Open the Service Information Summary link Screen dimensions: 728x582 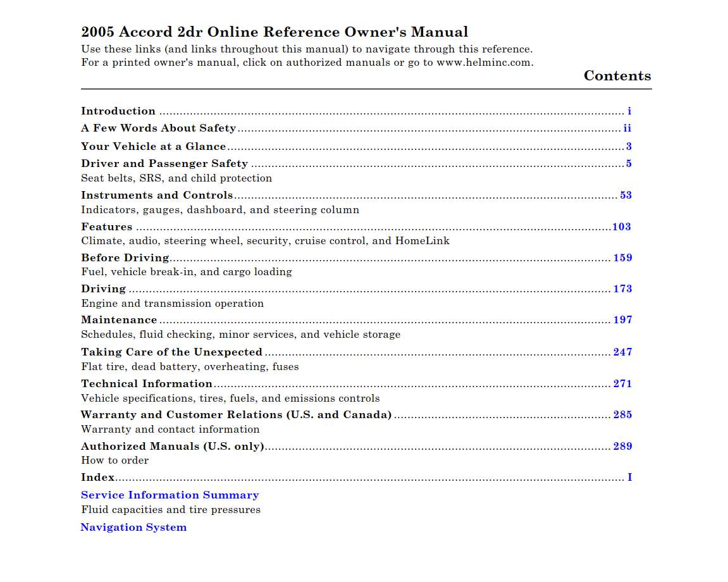[x=170, y=495]
